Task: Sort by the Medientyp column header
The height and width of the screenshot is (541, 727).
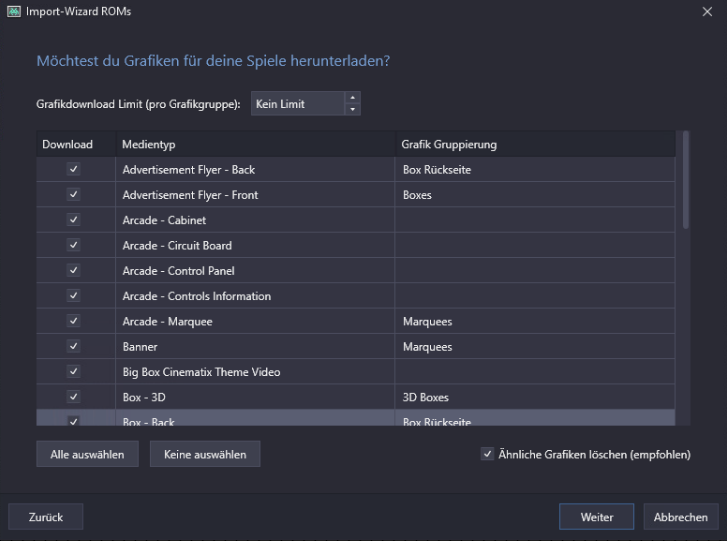Action: [x=255, y=145]
